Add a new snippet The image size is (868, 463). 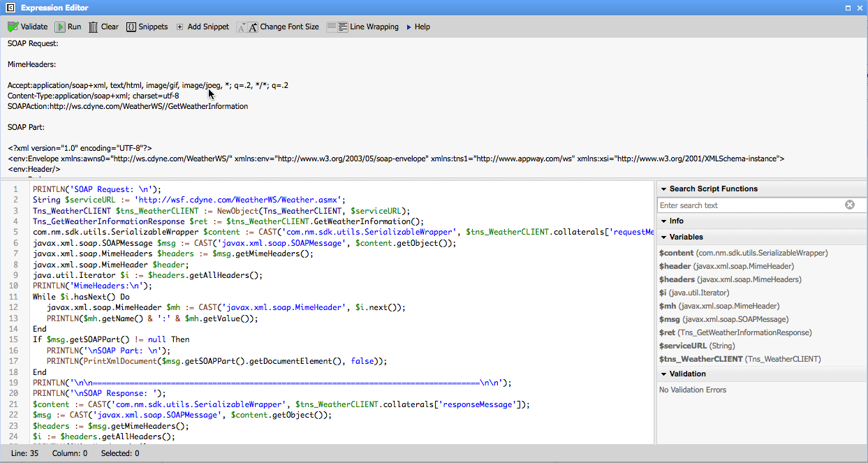tap(203, 27)
